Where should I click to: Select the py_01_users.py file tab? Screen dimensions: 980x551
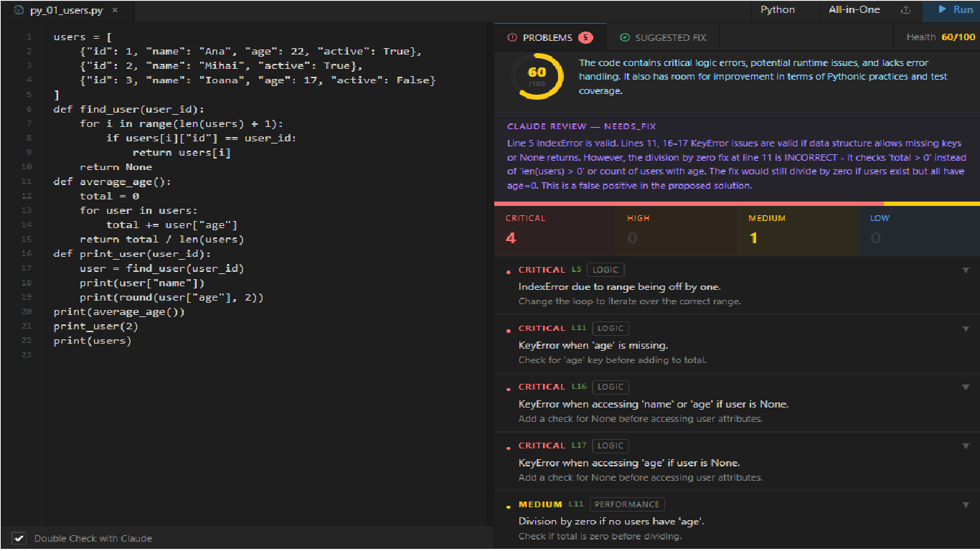pos(67,11)
